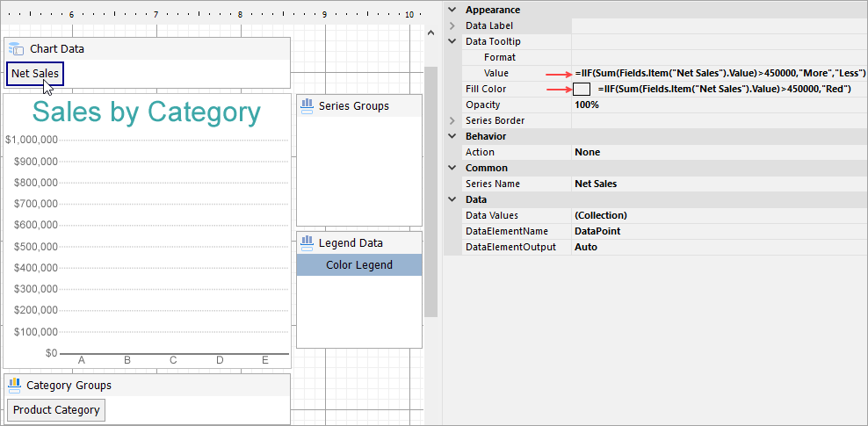Click the Chart Data database icon

[16, 48]
